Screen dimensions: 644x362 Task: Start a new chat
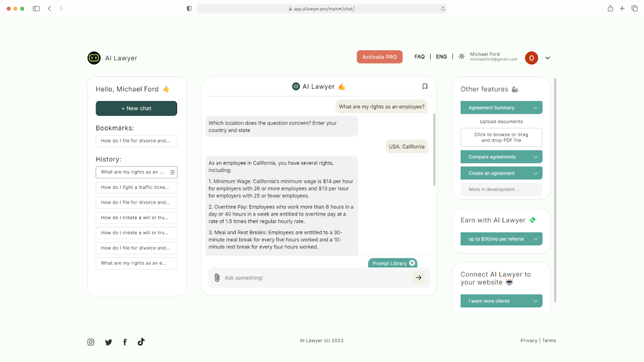coord(136,109)
